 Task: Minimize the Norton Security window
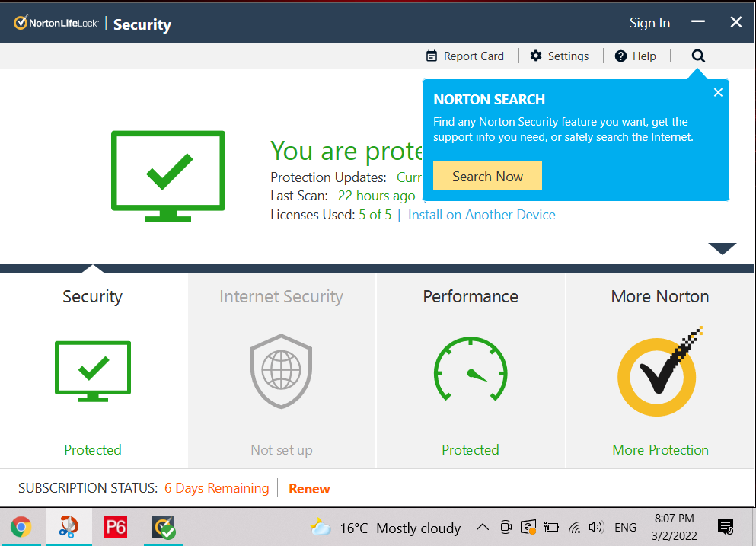pos(697,22)
